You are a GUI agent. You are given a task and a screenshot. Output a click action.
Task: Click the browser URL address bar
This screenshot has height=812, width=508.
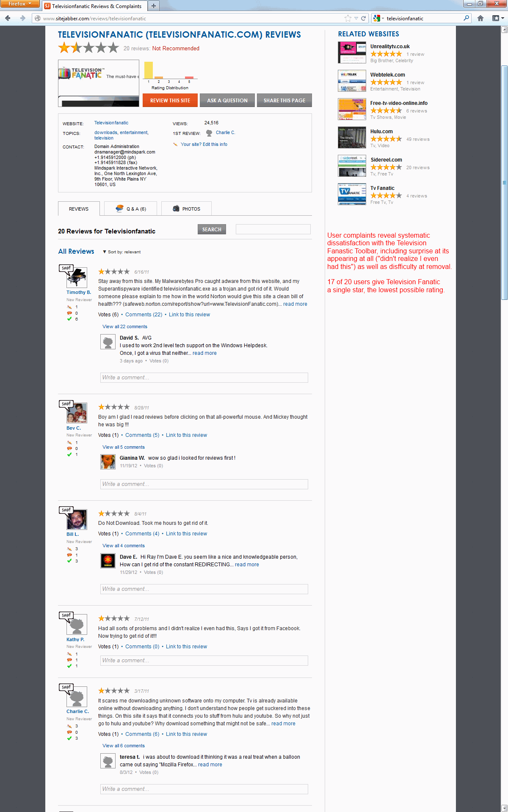[x=193, y=18]
